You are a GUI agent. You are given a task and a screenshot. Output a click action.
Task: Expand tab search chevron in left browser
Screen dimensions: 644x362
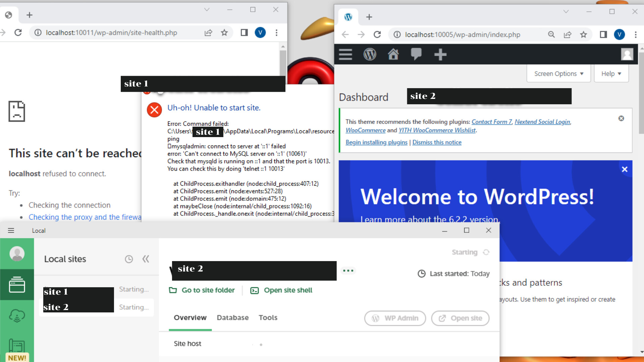[x=207, y=10]
